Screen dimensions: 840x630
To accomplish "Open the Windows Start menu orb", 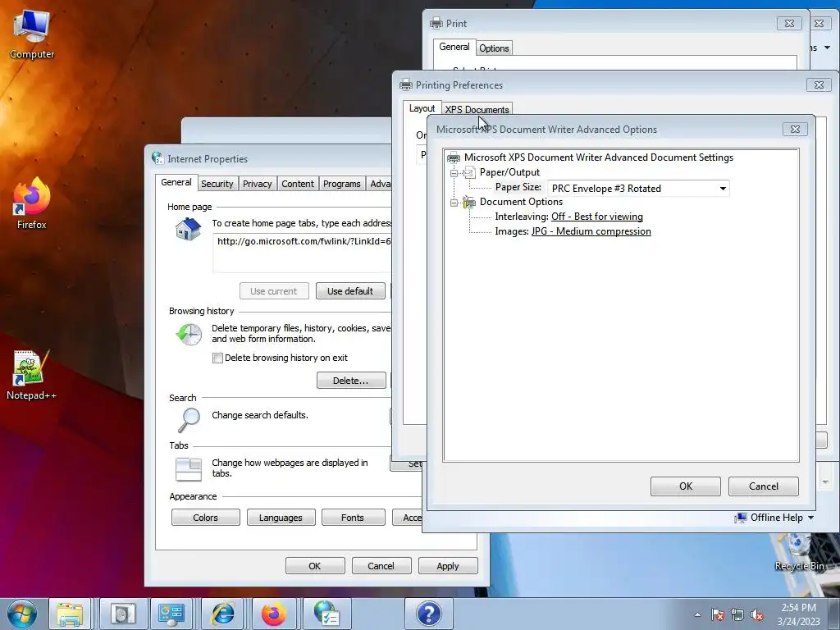I will pos(22,614).
